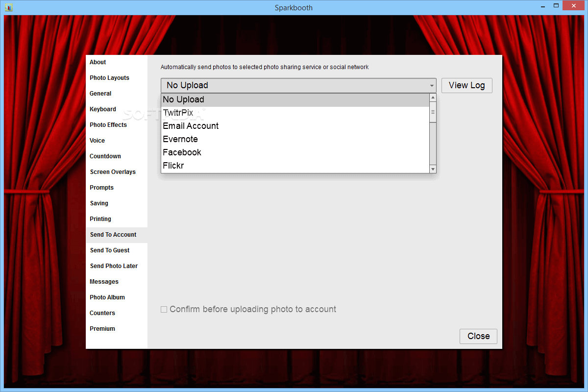This screenshot has height=392, width=588.
Task: Choose Email Account in the list
Action: coord(295,126)
